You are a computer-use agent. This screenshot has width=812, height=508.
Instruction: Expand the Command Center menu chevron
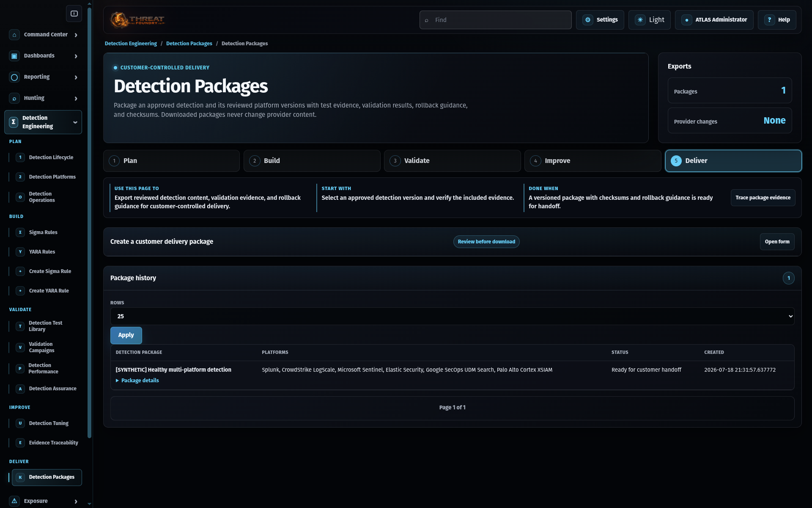coord(76,35)
